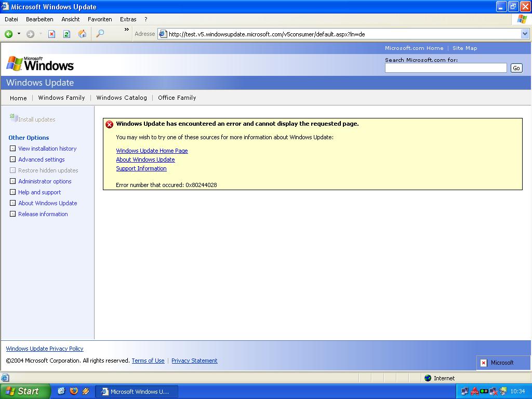Click the Windows flag throbber icon
532x399 pixels.
pyautogui.click(x=522, y=19)
